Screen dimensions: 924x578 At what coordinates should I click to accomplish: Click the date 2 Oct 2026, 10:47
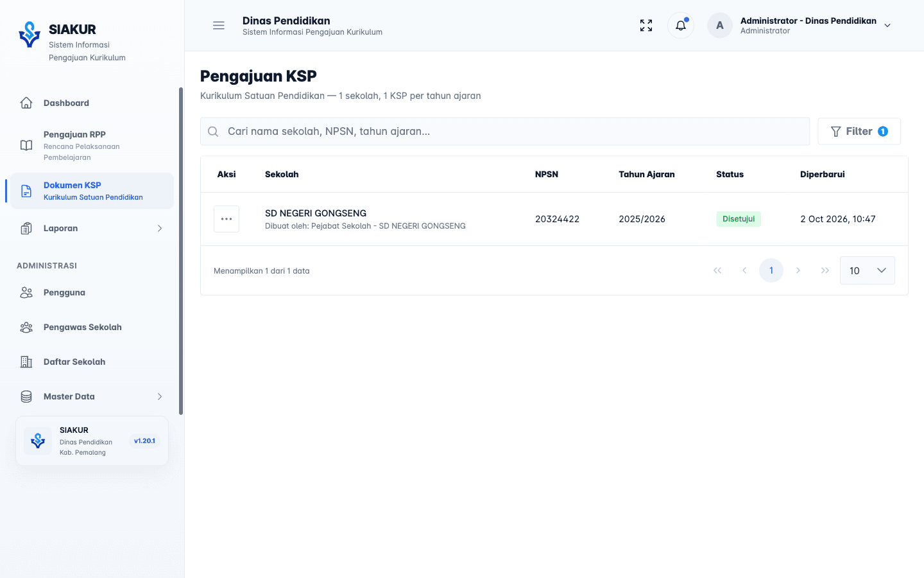[x=837, y=219]
